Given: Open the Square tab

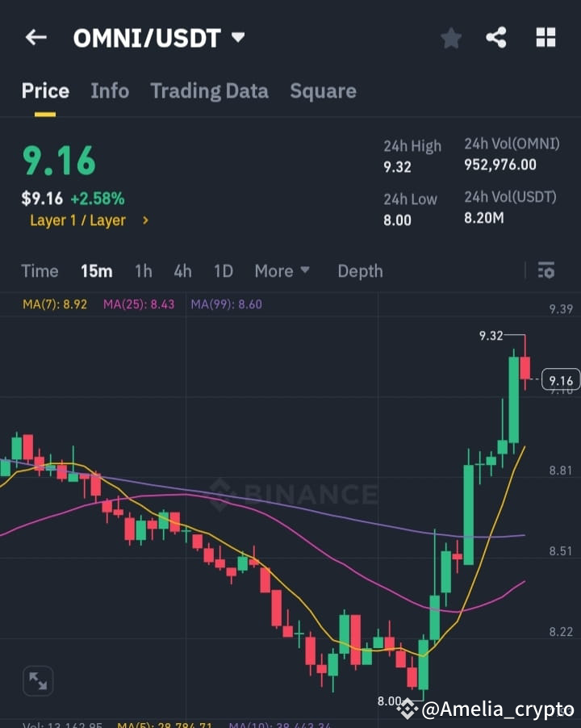Looking at the screenshot, I should pos(323,91).
